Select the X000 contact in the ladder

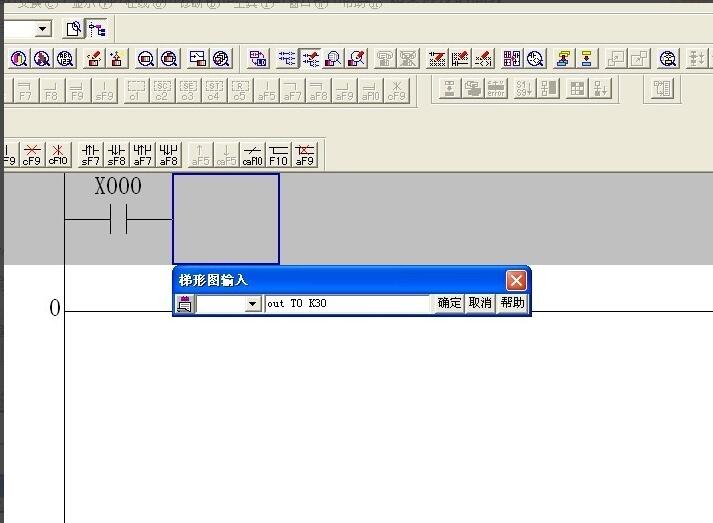[118, 219]
